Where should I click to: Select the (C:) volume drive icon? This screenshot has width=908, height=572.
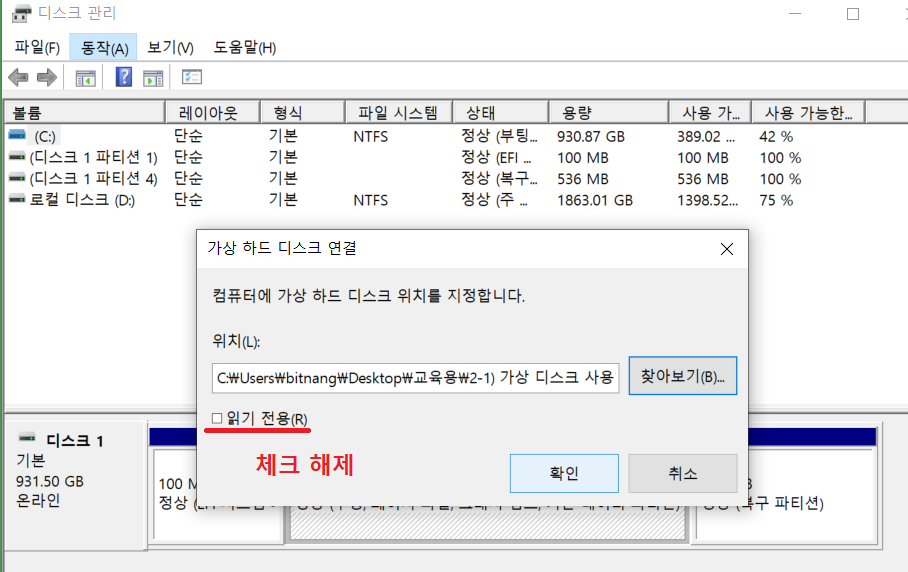click(x=17, y=136)
